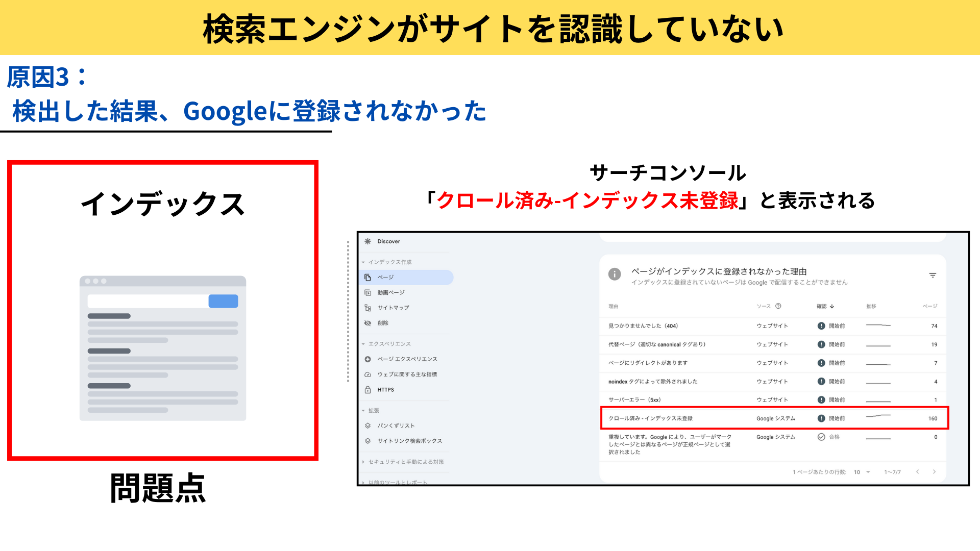
Task: Click the ウェブに関する主な指標 gauge icon
Action: click(x=367, y=374)
